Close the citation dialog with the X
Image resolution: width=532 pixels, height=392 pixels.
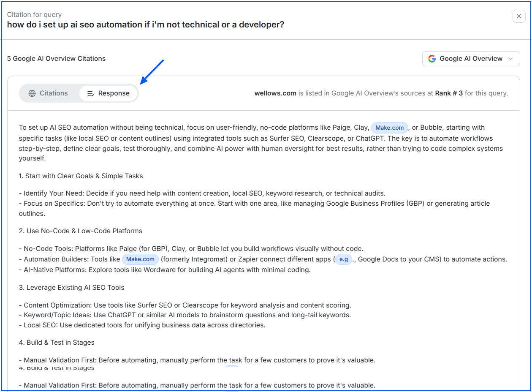pos(519,16)
